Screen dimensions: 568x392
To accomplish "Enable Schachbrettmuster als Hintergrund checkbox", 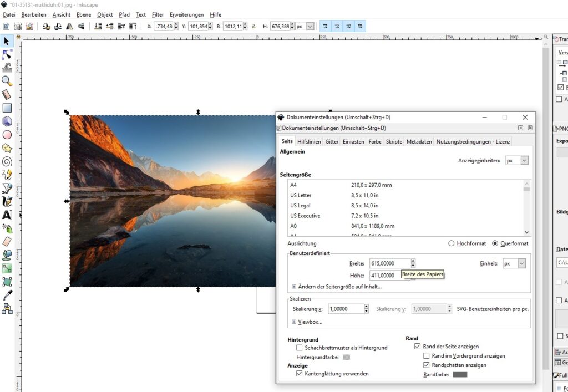I will pyautogui.click(x=299, y=348).
